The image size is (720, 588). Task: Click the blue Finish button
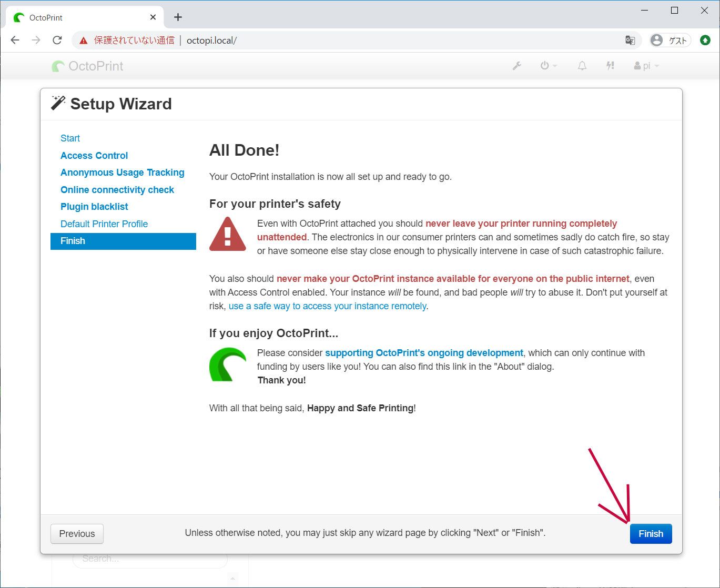point(651,533)
